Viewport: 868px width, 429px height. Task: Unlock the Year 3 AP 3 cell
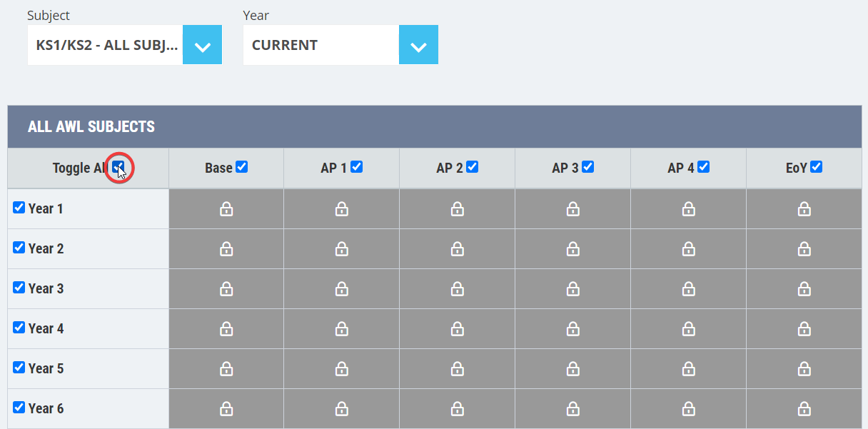pyautogui.click(x=573, y=288)
